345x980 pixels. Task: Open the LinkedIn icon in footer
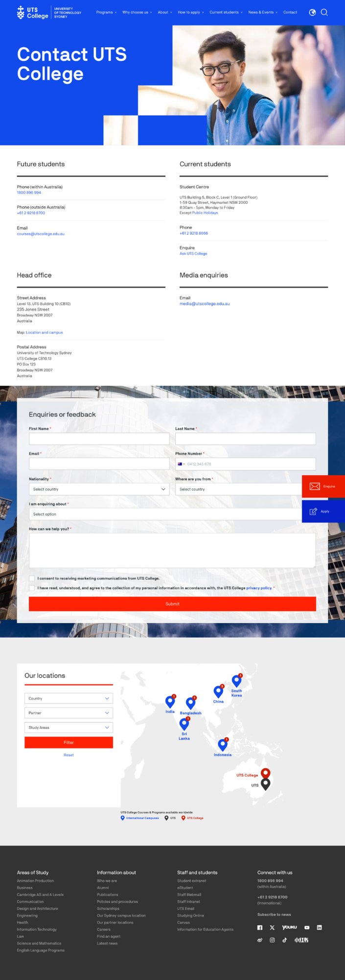319,928
